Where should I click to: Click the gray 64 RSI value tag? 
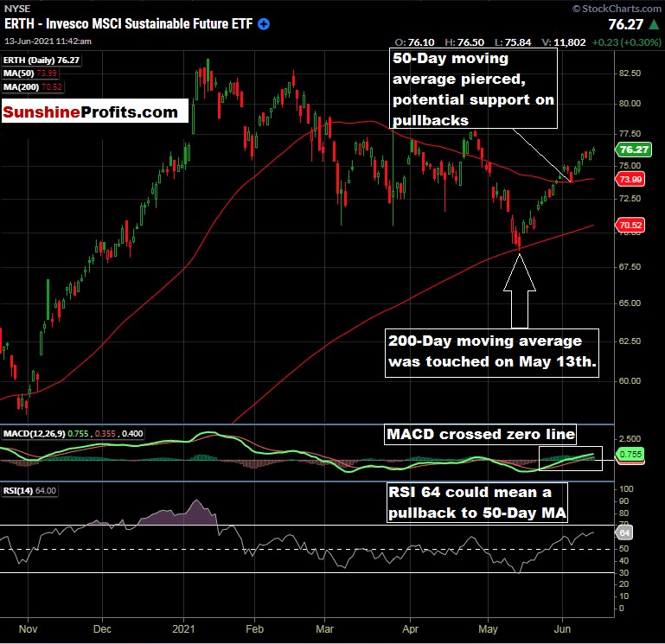[624, 533]
